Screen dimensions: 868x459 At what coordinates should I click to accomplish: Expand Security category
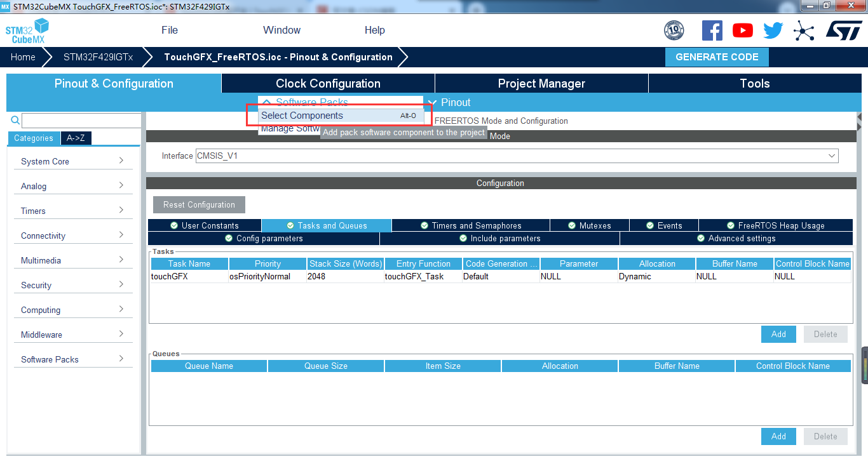click(72, 285)
